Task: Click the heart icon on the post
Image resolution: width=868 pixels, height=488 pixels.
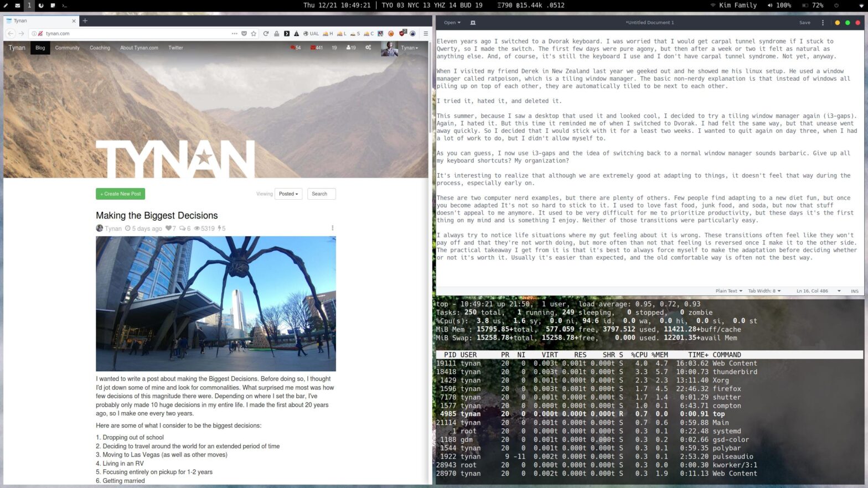Action: [x=168, y=229]
